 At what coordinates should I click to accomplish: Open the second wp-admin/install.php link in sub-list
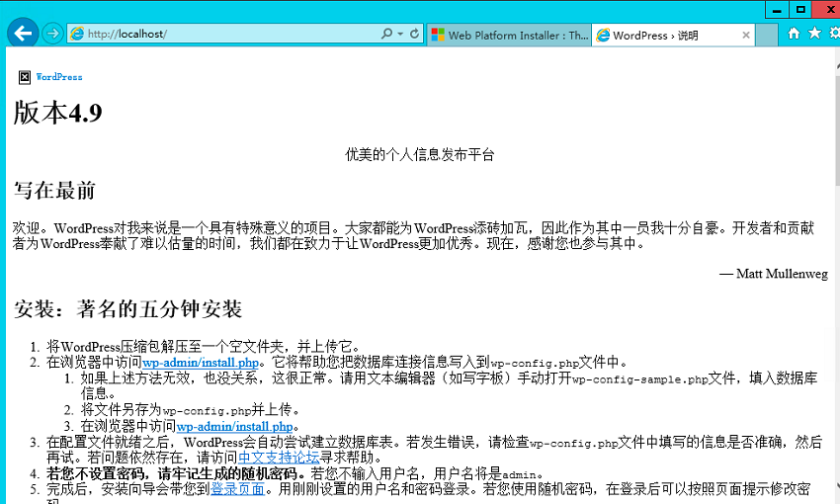point(234,426)
